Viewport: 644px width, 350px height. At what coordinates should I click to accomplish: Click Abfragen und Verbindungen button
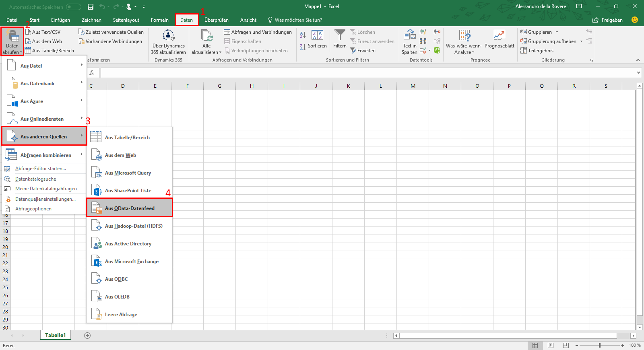coord(258,32)
